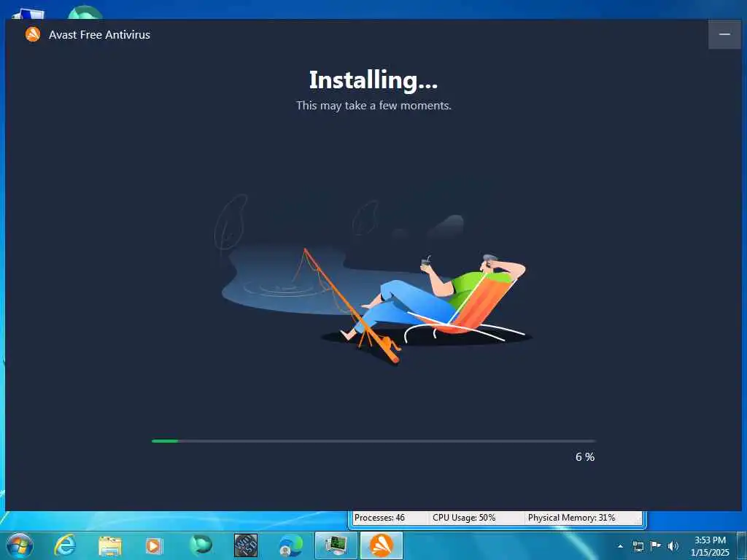Click the green installation progress bar
This screenshot has height=560, width=747.
(x=373, y=441)
